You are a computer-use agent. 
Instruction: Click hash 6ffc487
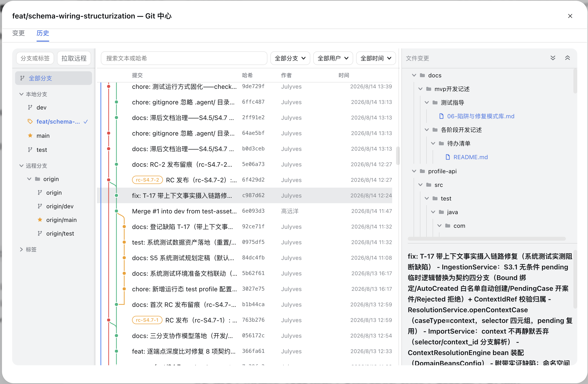click(x=253, y=102)
